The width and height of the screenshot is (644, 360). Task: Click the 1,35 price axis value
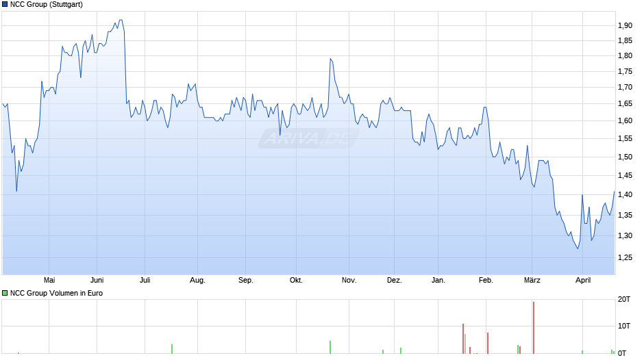tap(625, 215)
